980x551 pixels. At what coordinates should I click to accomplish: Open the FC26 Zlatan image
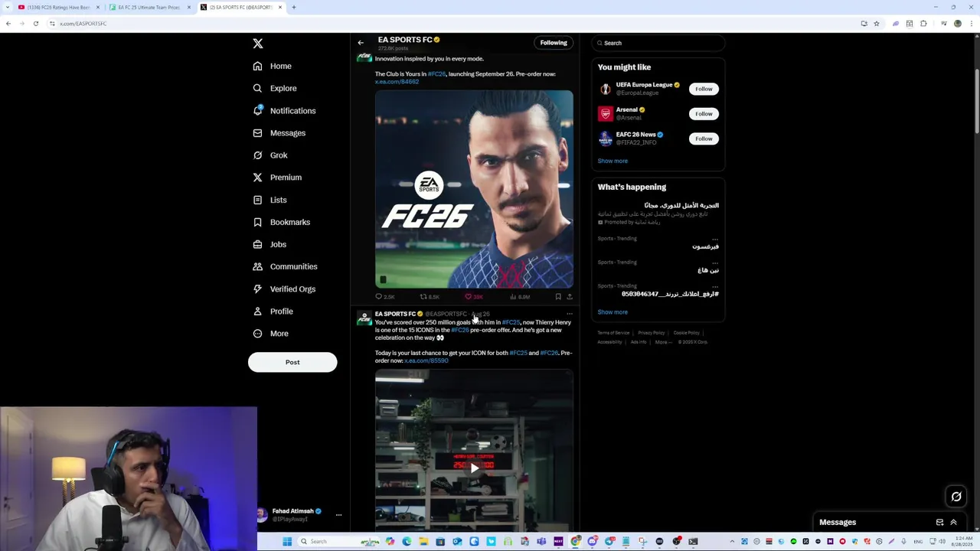[474, 189]
